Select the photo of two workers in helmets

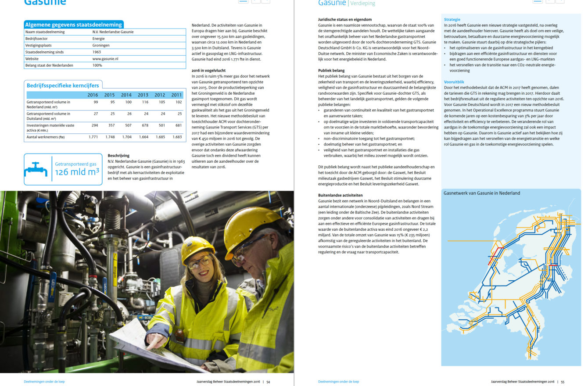click(x=147, y=282)
